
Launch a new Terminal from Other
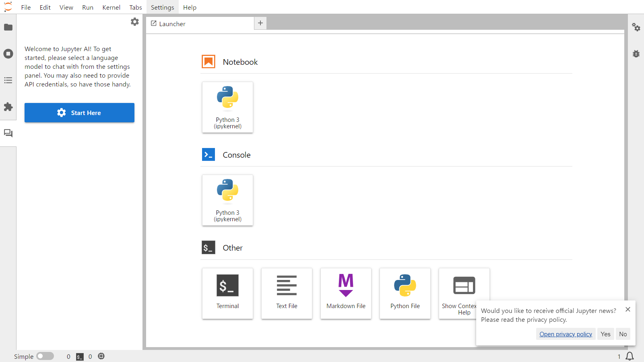[227, 293]
